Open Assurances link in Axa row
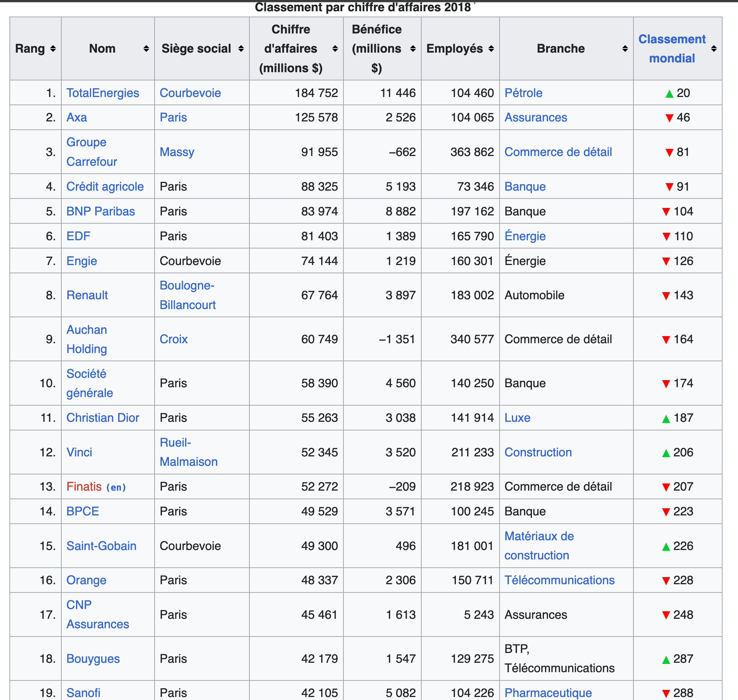 click(536, 117)
